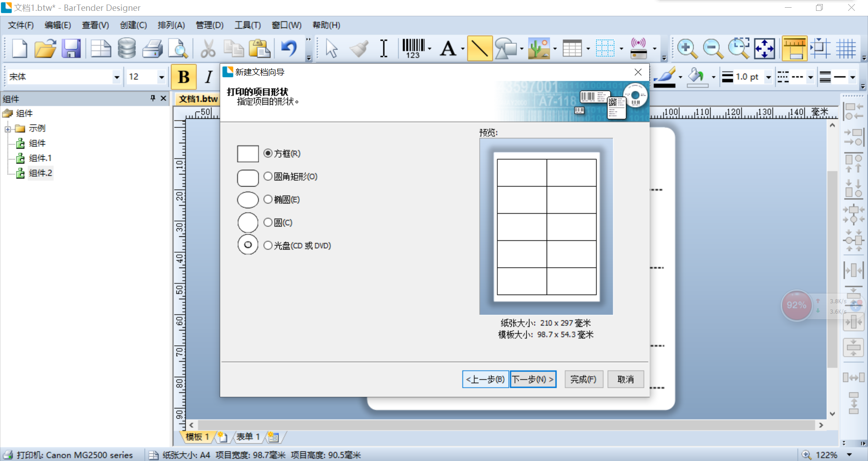868x461 pixels.
Task: Copy selection with the copy icon
Action: tap(233, 48)
